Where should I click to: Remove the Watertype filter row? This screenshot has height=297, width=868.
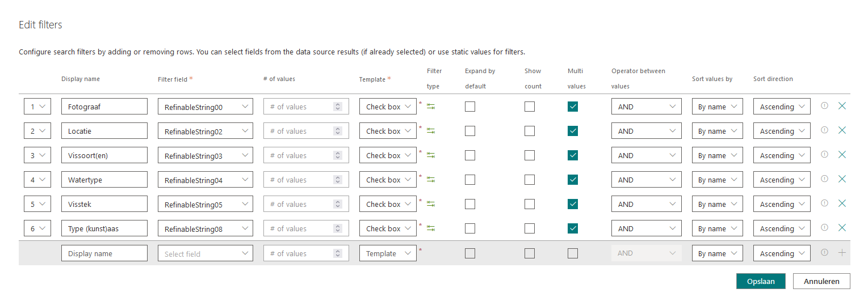[x=842, y=179]
